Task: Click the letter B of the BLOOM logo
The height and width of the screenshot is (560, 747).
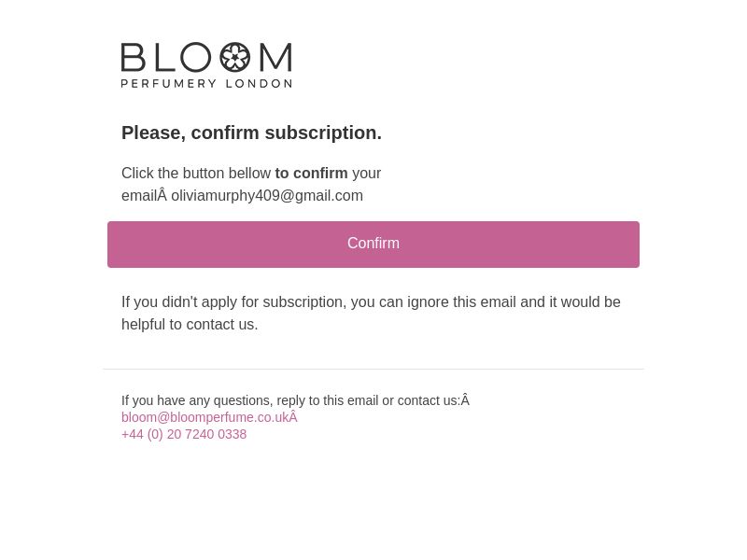Action: pyautogui.click(x=133, y=57)
